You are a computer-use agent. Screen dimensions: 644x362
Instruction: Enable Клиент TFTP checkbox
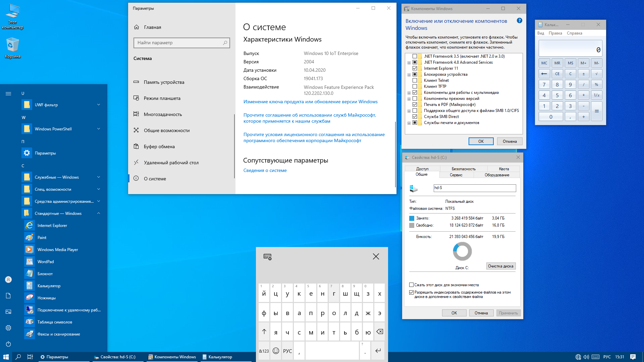[415, 86]
